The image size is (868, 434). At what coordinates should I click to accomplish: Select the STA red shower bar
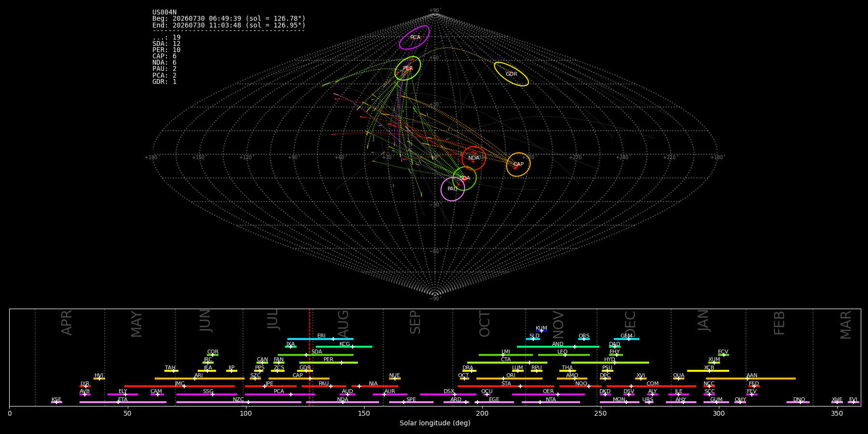(x=506, y=386)
